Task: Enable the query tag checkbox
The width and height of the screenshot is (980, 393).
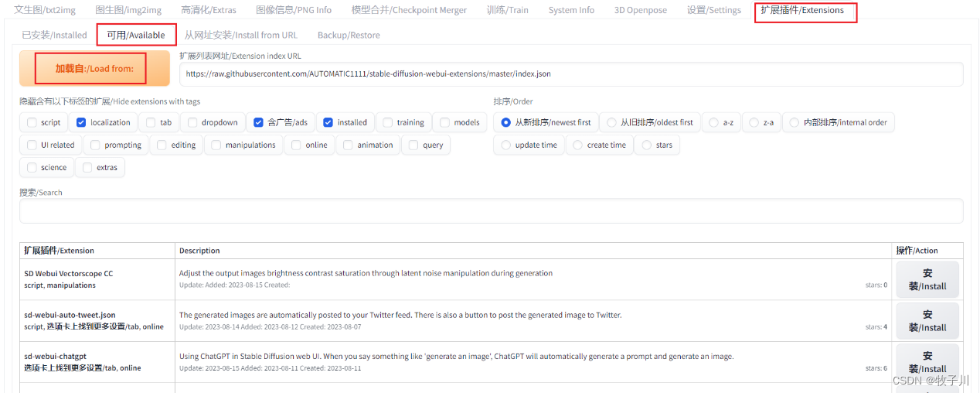Action: (x=413, y=145)
